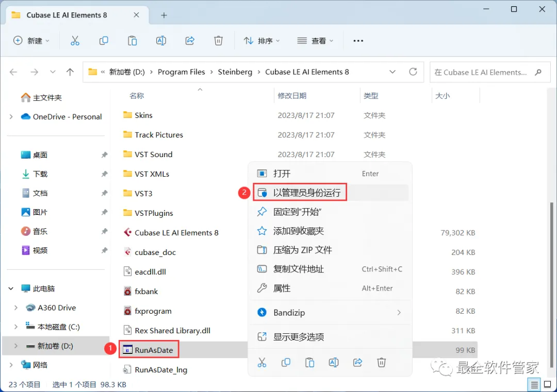Screen dimensions: 557x392
Task: Expand the OneDrive - Personal tree node
Action: click(11, 117)
